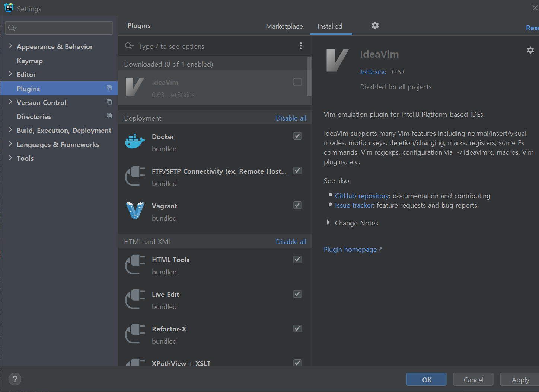Uncheck the FTP/SFTP Connectivity checkbox

[297, 170]
